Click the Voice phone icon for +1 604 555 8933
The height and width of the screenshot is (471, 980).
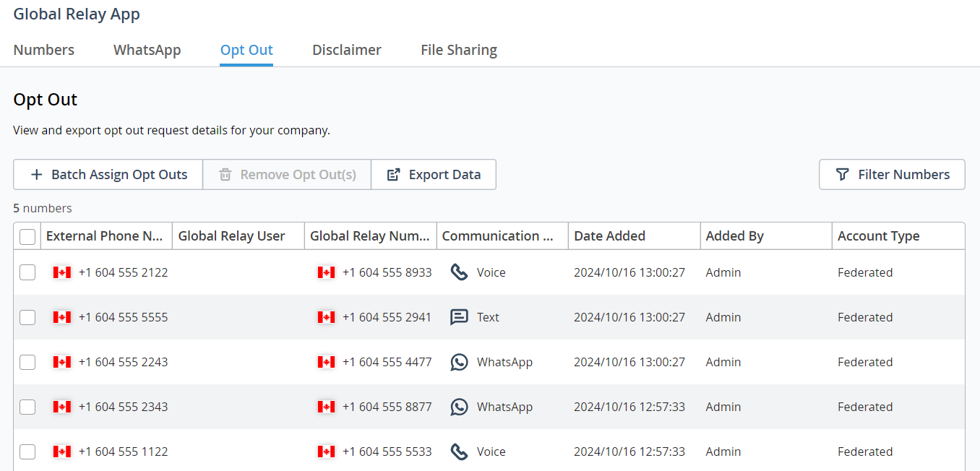(x=459, y=272)
